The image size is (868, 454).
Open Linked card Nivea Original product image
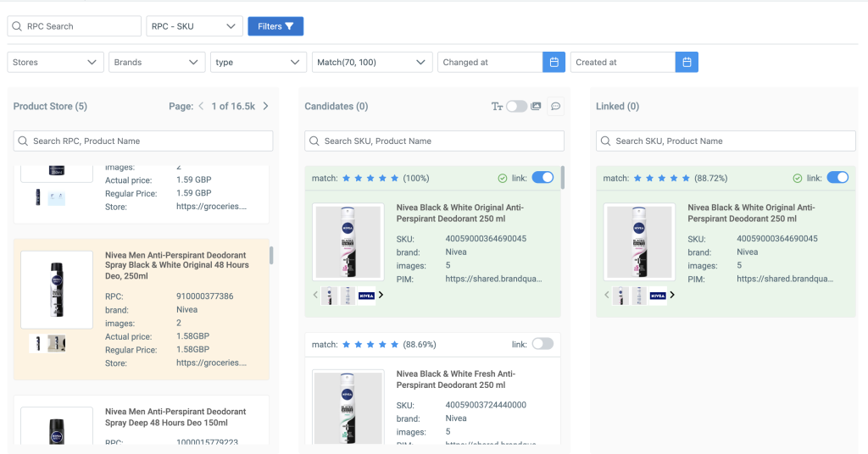[639, 241]
